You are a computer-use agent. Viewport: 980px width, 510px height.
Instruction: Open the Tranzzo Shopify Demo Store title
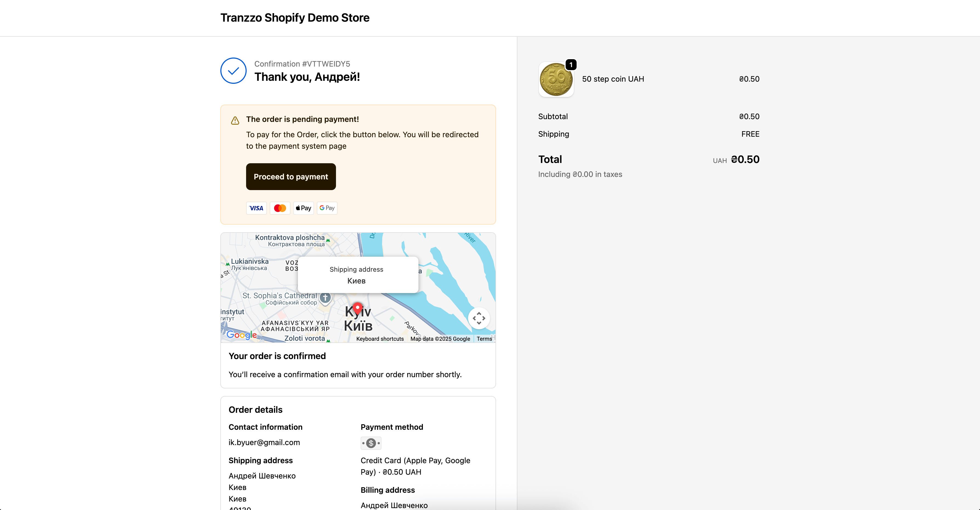click(x=295, y=18)
